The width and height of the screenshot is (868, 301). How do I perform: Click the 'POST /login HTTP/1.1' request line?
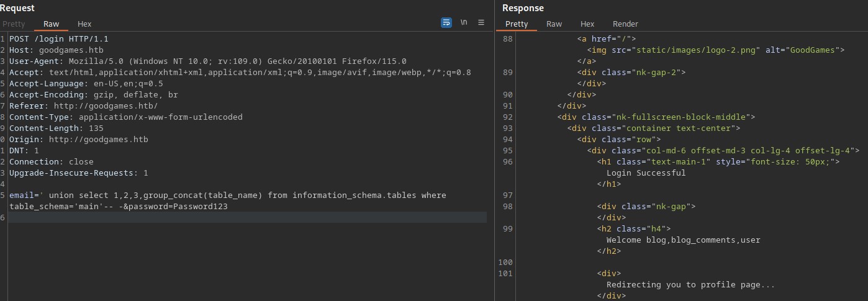pyautogui.click(x=59, y=38)
